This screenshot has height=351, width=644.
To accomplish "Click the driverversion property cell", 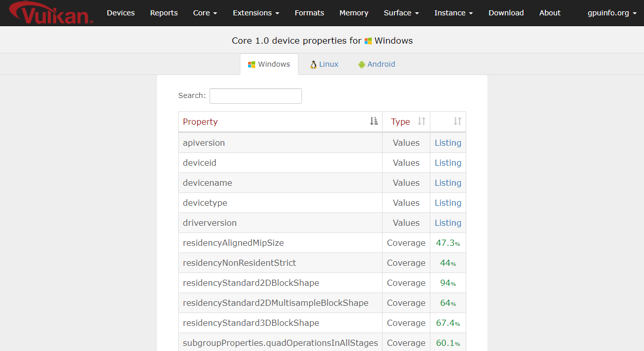I will coord(280,223).
